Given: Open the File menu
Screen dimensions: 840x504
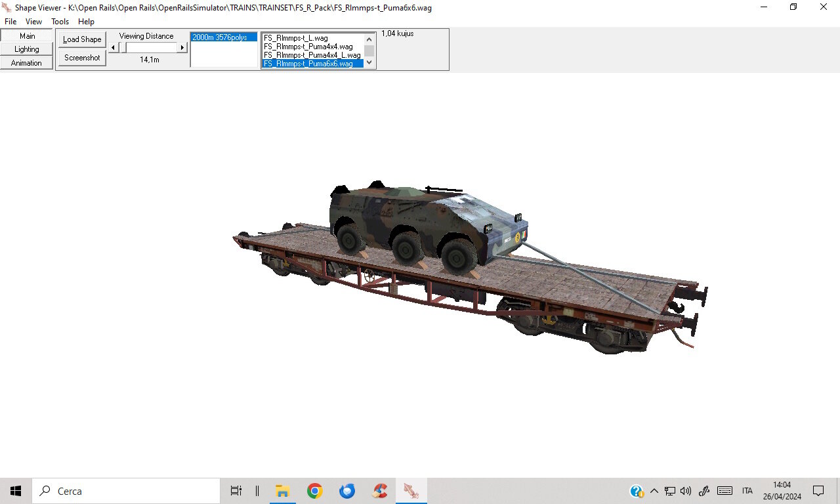Looking at the screenshot, I should point(10,22).
